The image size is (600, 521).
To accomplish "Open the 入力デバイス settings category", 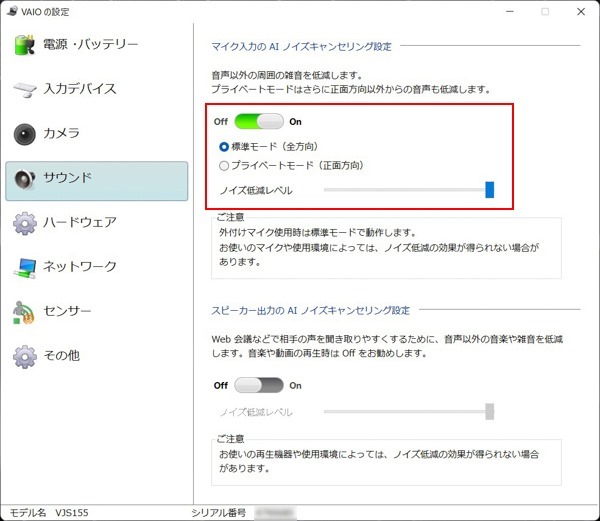I will click(96, 89).
